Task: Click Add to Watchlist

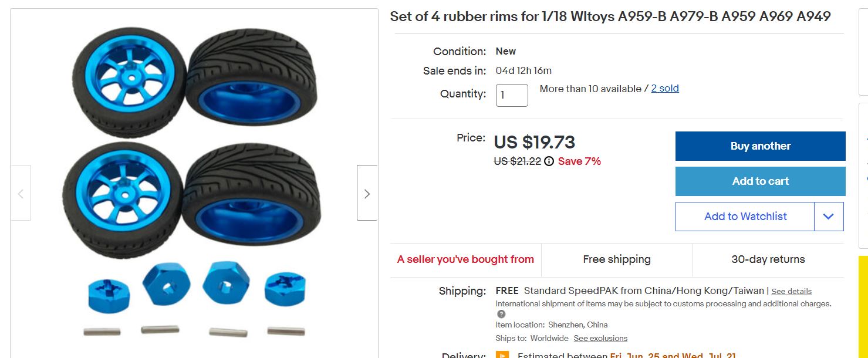Action: tap(745, 217)
